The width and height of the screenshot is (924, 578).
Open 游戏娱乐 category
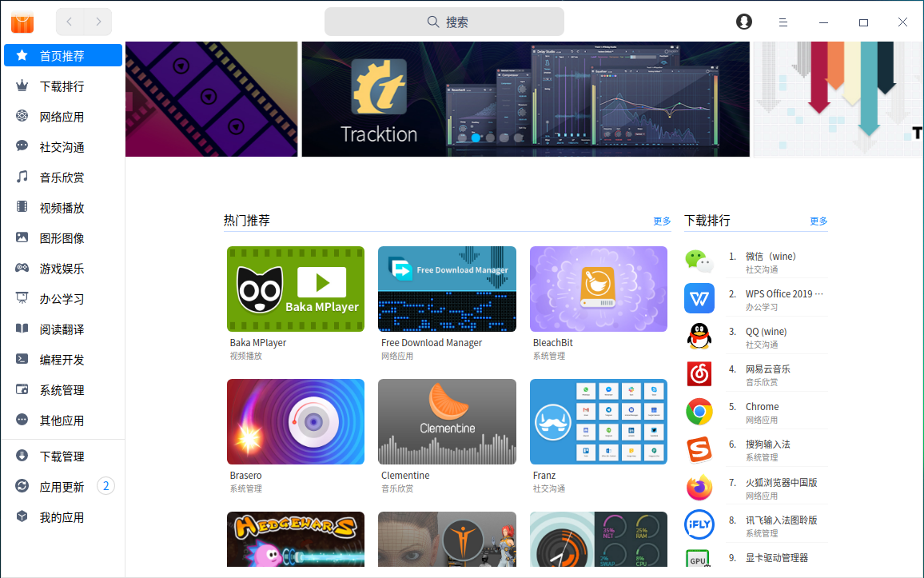point(63,269)
